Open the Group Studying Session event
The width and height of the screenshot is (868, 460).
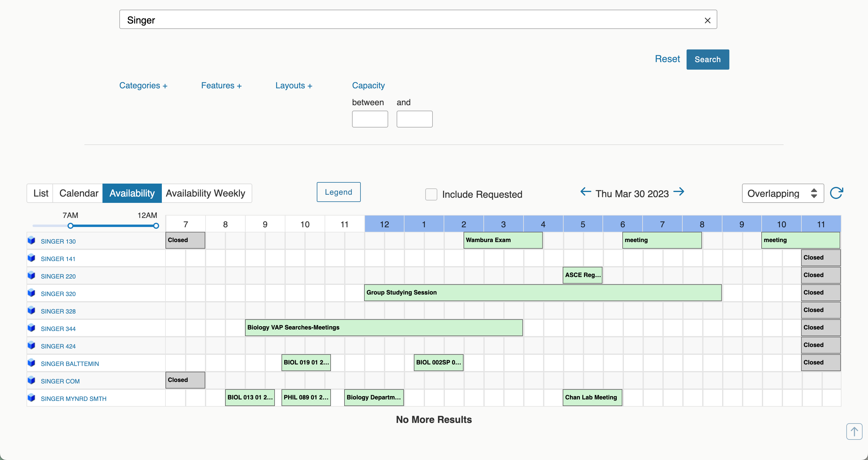(542, 292)
